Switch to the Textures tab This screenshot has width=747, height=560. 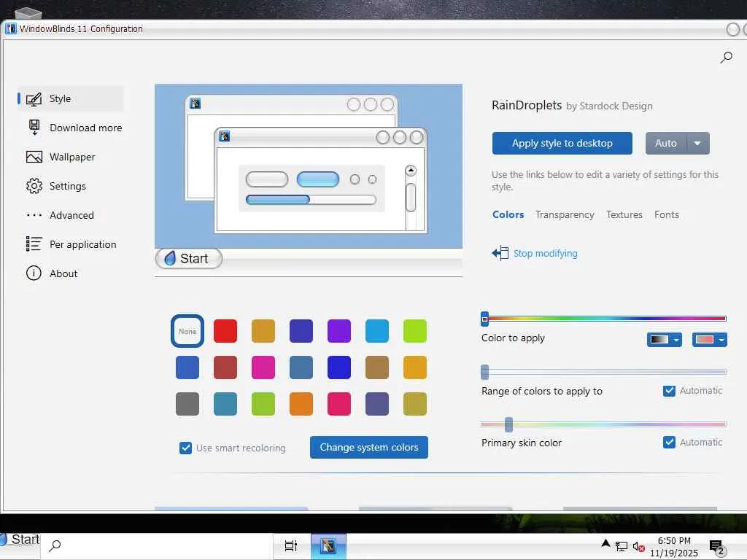click(x=624, y=215)
